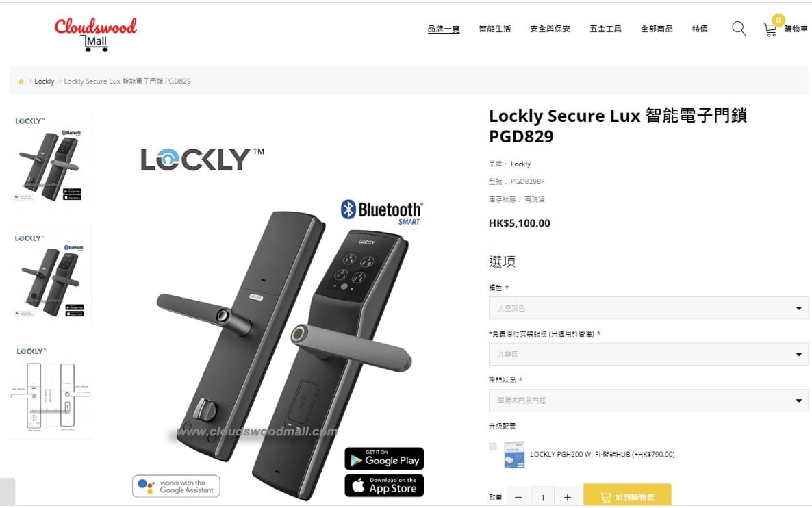Click the yellow add-to-cart button
The width and height of the screenshot is (812, 508).
[627, 496]
